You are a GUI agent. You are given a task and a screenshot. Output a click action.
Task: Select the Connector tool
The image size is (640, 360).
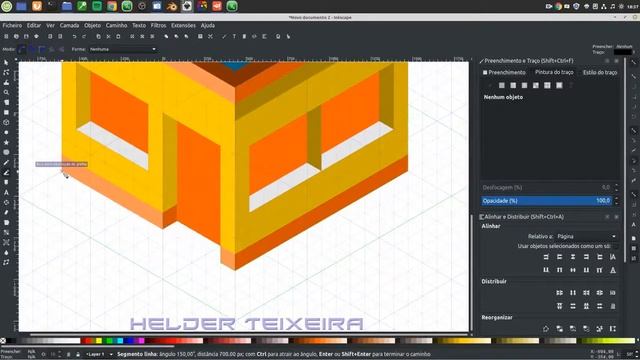click(x=6, y=262)
